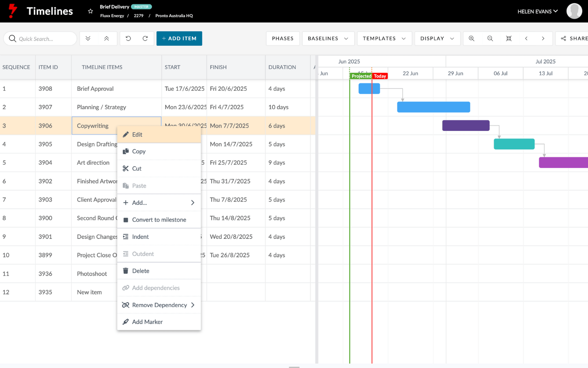Viewport: 588px width, 368px height.
Task: Click the Remove Dependency broken-link icon
Action: pyautogui.click(x=126, y=305)
